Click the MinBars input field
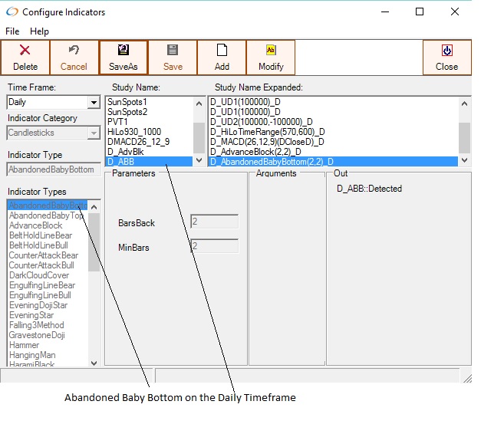The height and width of the screenshot is (434, 504). (x=214, y=247)
